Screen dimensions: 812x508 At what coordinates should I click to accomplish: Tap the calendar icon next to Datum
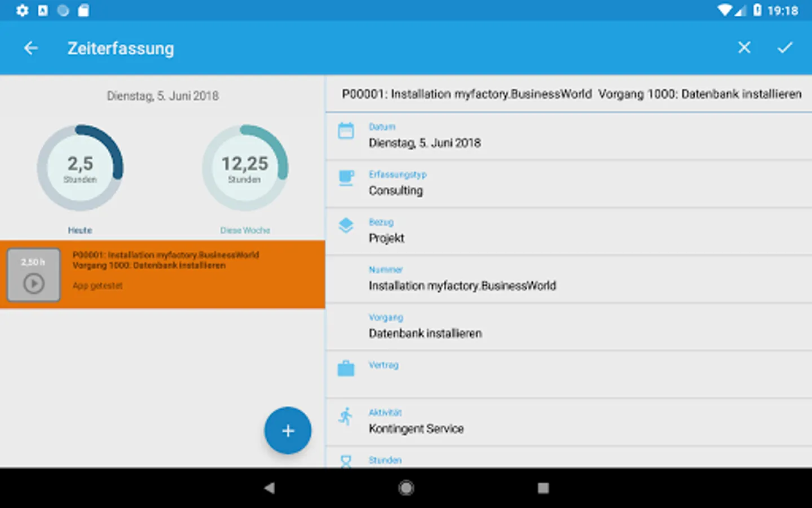[346, 131]
